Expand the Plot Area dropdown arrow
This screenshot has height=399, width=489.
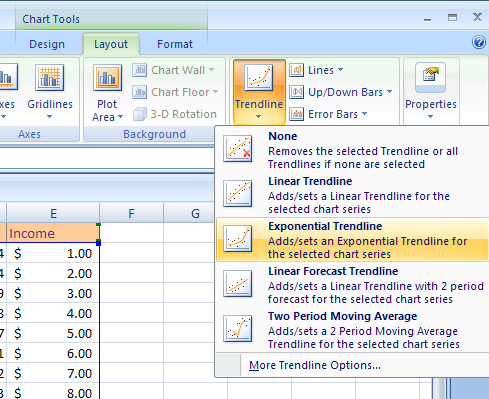pyautogui.click(x=121, y=117)
